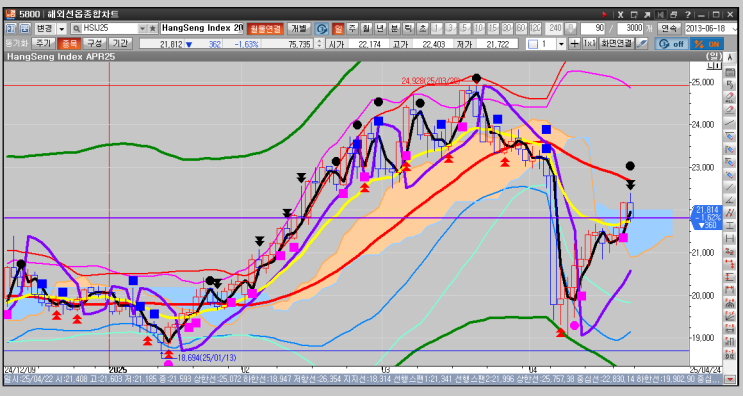Screen dimensions: 743x396
Task: Open the HSU25 symbol history dropdown
Action: tap(142, 29)
